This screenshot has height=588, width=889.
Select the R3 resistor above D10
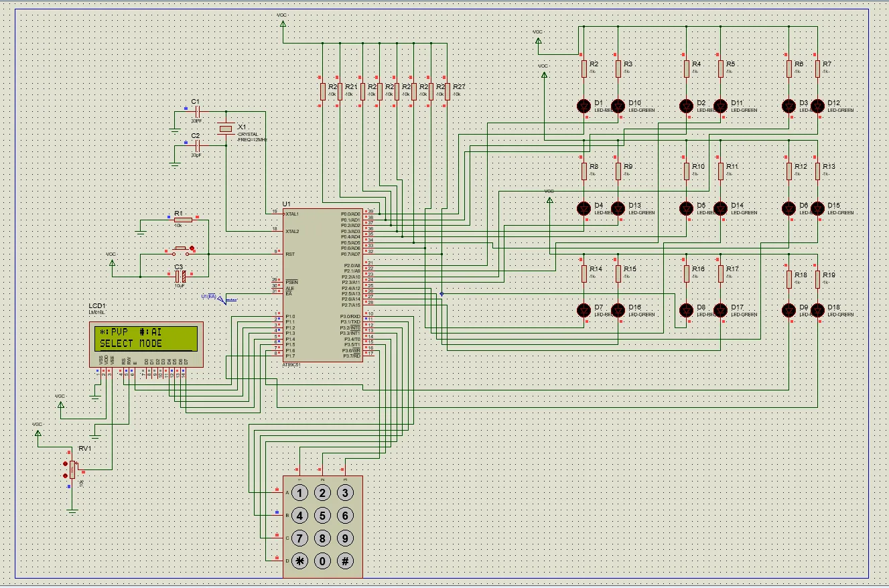618,68
